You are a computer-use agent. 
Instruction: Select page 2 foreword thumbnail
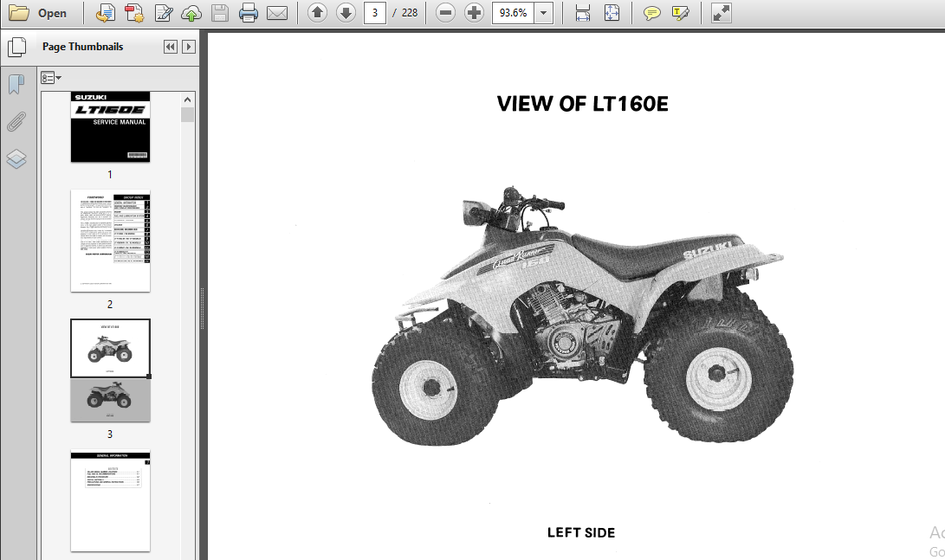pos(110,241)
